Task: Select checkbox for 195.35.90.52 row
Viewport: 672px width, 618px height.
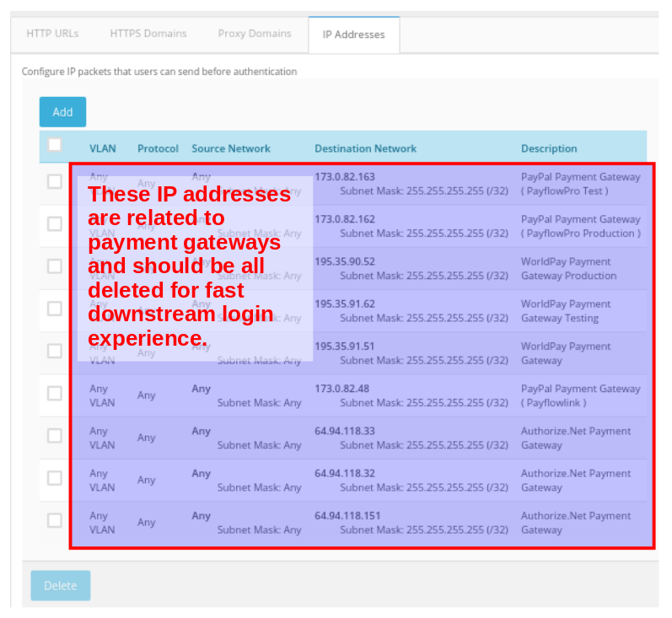Action: tap(55, 266)
